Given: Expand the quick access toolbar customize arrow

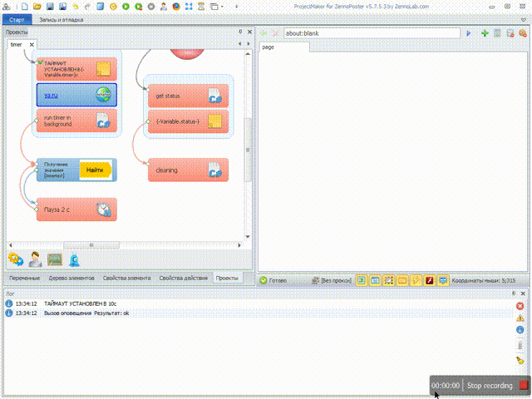Looking at the screenshot, I should pyautogui.click(x=236, y=7).
